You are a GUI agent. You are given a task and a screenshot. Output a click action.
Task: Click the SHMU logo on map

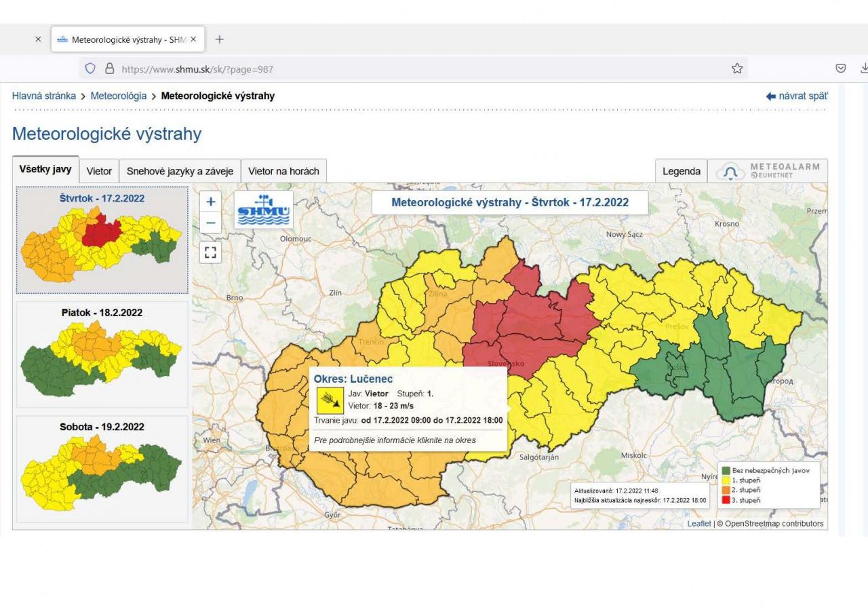tap(263, 210)
